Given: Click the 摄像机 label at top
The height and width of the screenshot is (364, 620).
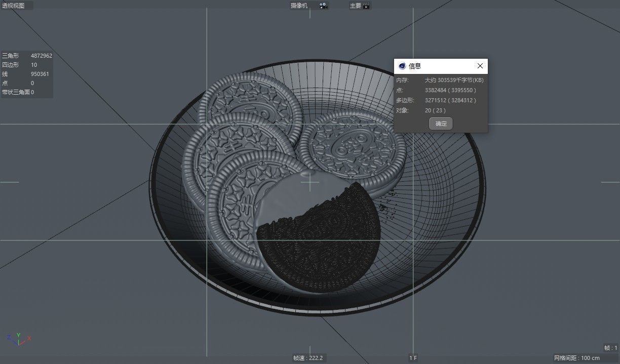Looking at the screenshot, I should pyautogui.click(x=299, y=6).
